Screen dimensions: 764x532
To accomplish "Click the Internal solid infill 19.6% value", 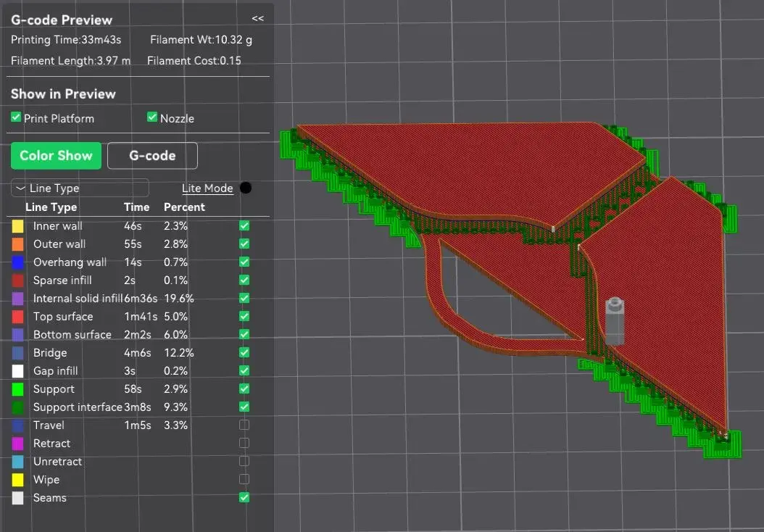I will point(179,298).
